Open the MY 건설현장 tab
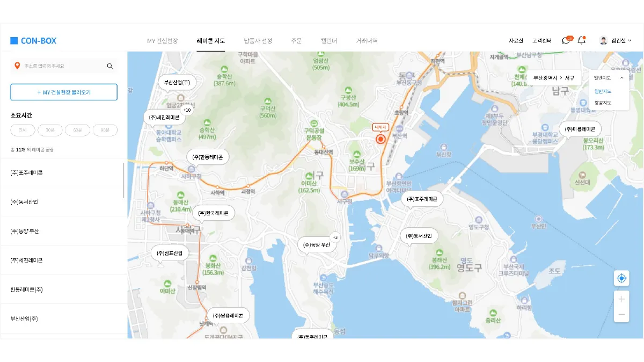This screenshot has height=362, width=644. pos(163,41)
